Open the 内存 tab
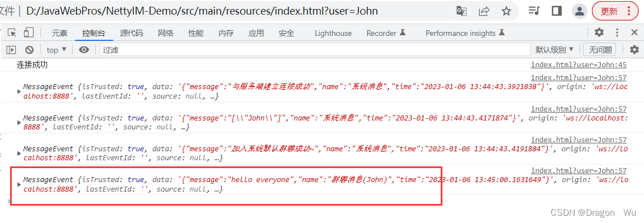 pos(226,33)
